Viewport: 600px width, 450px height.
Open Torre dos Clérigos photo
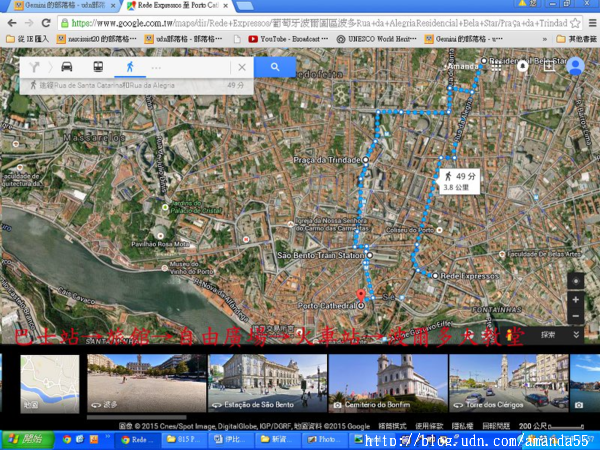[x=509, y=383]
